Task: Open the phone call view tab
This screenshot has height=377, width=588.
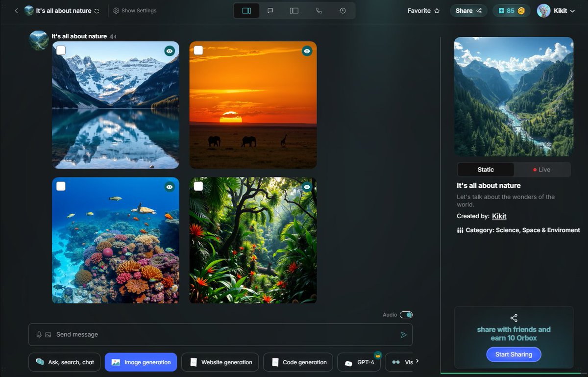Action: [x=319, y=10]
